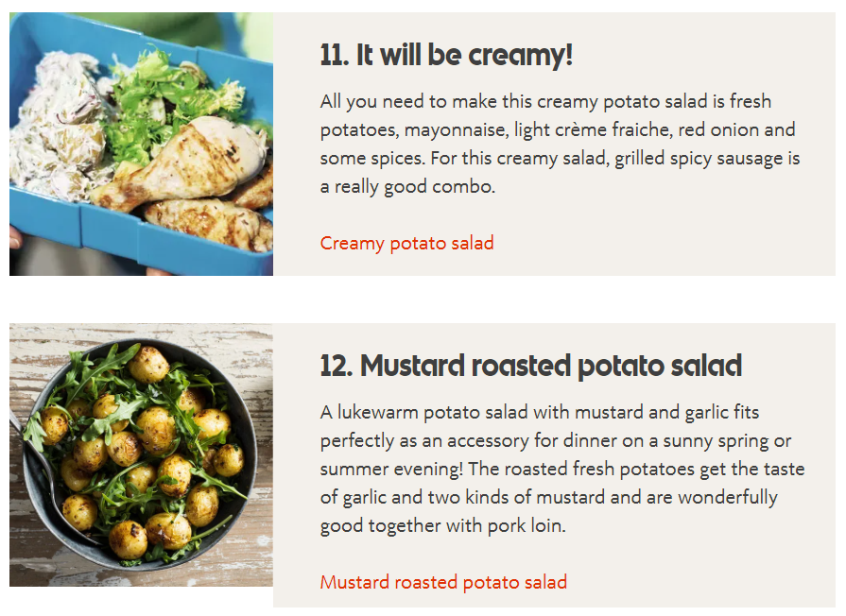Screen dimensions: 846x616
Task: Click the paragraph starting 'All you need'
Action: (x=560, y=144)
